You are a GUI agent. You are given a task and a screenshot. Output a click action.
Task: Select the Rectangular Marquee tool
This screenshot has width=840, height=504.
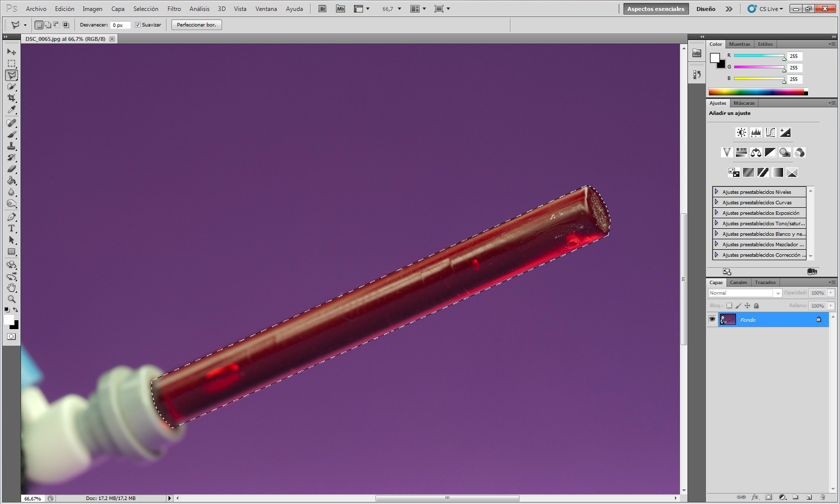pos(11,63)
